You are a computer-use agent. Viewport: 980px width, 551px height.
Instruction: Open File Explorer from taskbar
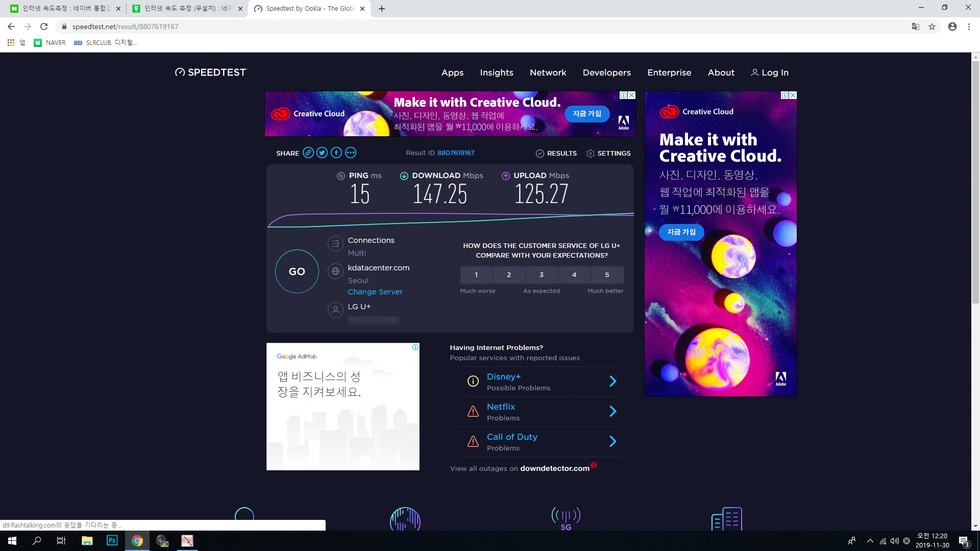(87, 541)
